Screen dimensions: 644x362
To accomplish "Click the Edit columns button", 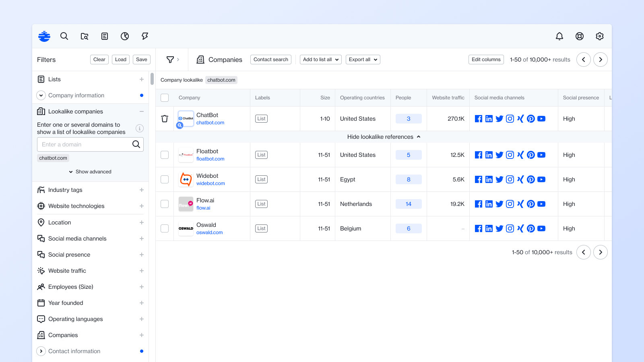I will point(486,60).
